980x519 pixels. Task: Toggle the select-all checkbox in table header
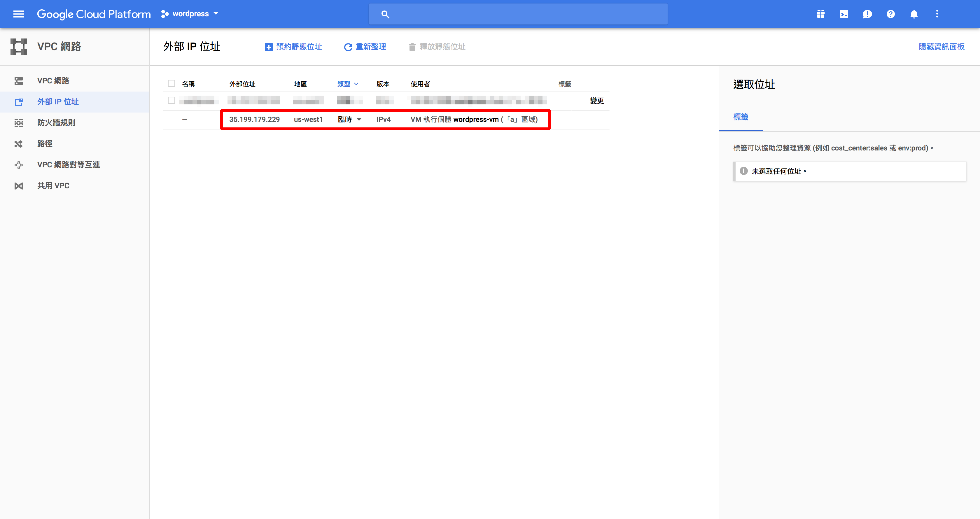tap(171, 84)
